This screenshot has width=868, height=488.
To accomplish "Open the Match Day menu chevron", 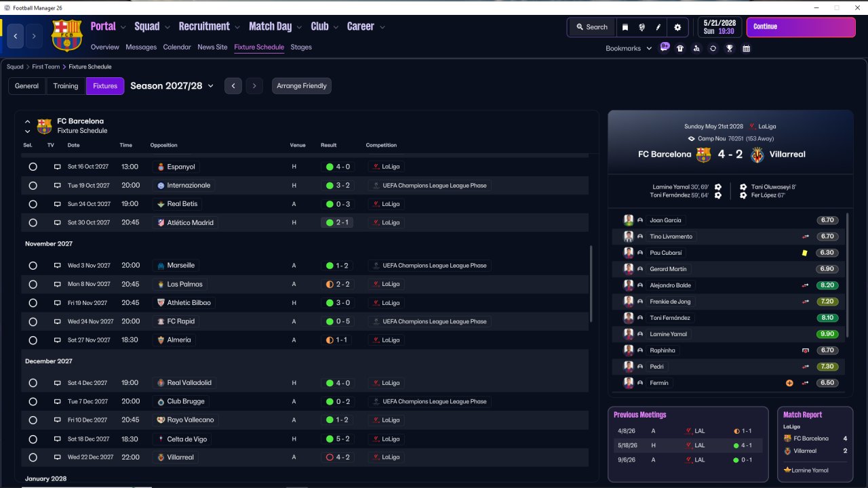I will 299,27.
